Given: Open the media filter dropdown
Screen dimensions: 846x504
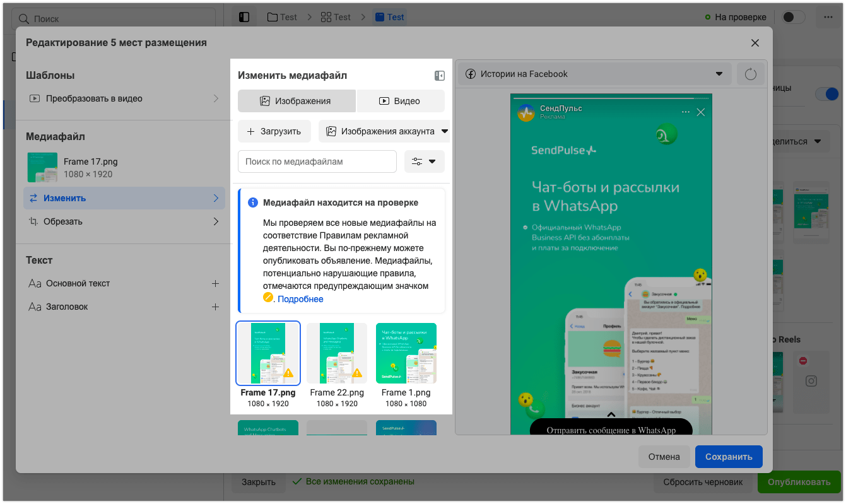Looking at the screenshot, I should click(425, 161).
